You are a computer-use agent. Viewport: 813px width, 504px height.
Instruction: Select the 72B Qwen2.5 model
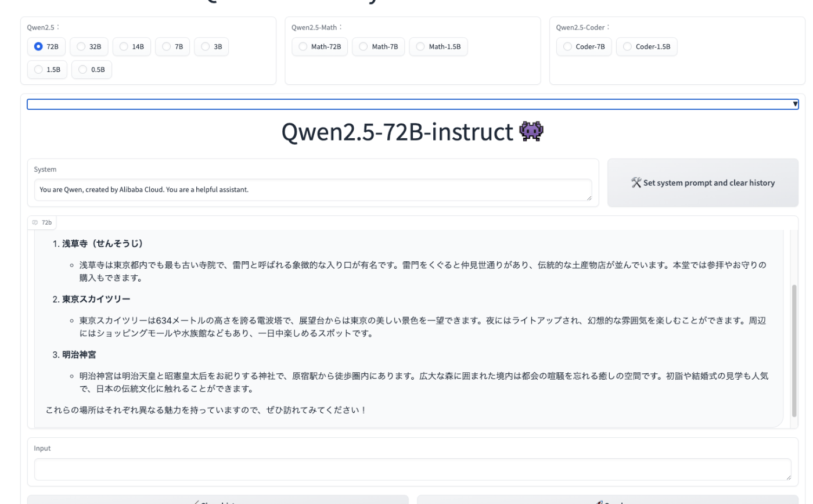46,46
